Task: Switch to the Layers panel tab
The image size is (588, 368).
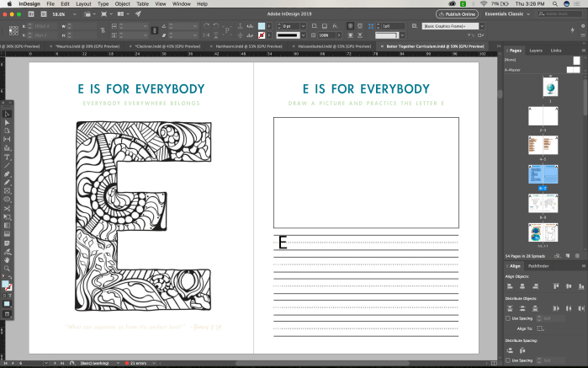Action: (x=537, y=51)
